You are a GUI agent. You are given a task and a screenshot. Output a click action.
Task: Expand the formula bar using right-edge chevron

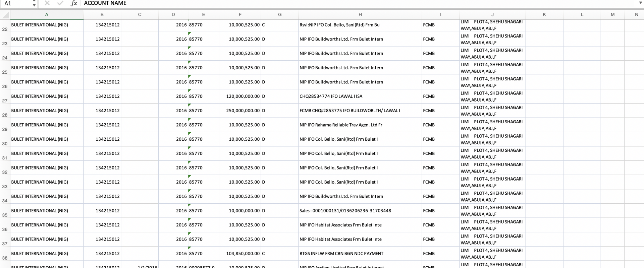click(640, 3)
